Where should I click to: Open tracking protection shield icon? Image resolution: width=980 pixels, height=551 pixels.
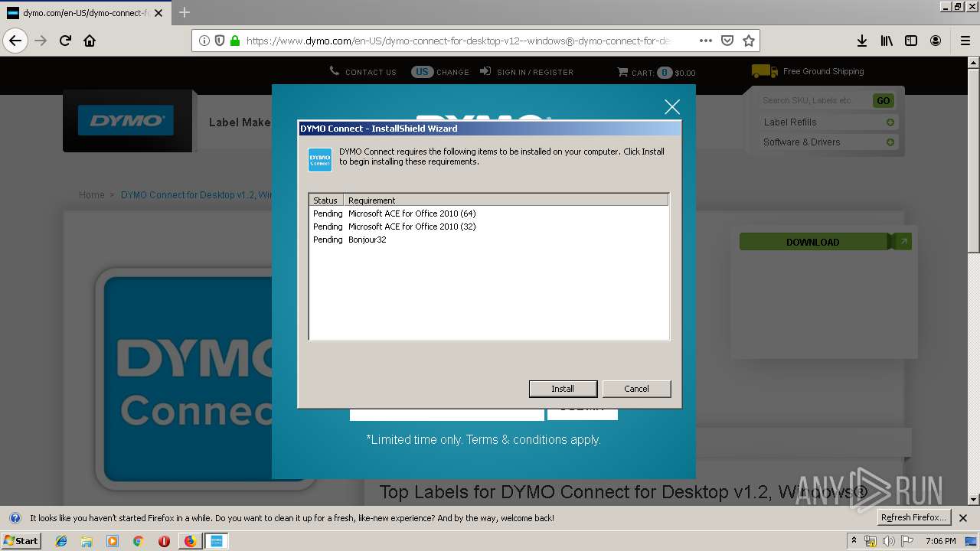click(220, 41)
